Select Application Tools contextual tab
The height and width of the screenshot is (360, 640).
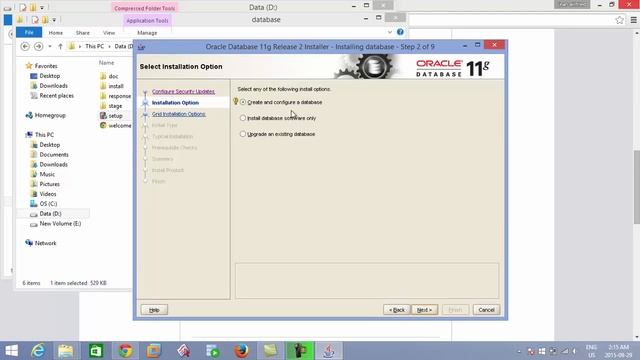pyautogui.click(x=147, y=20)
